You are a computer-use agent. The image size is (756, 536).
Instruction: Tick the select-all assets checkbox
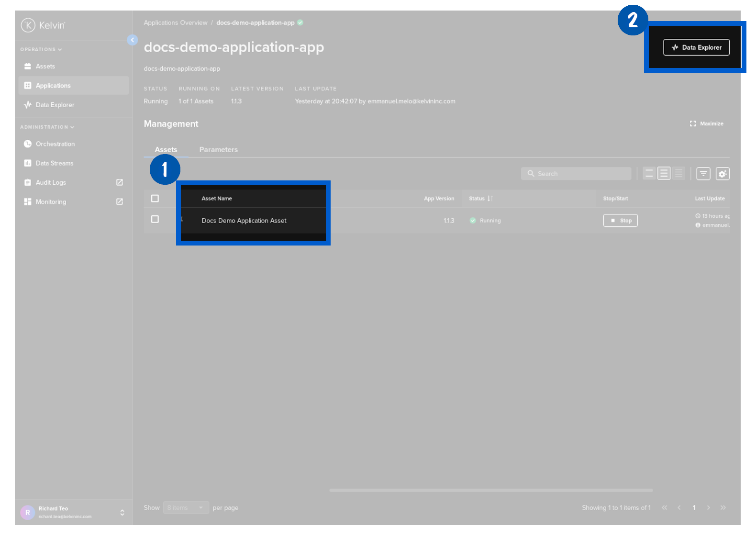click(x=155, y=199)
